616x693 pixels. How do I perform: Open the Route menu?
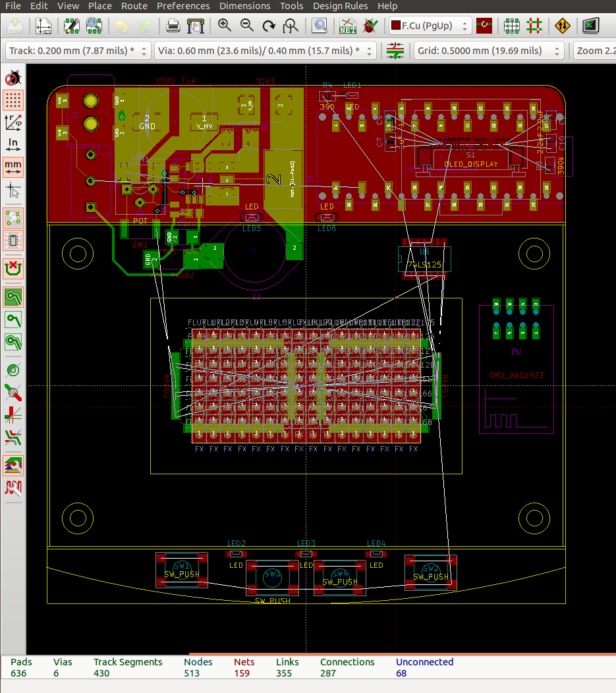[134, 6]
